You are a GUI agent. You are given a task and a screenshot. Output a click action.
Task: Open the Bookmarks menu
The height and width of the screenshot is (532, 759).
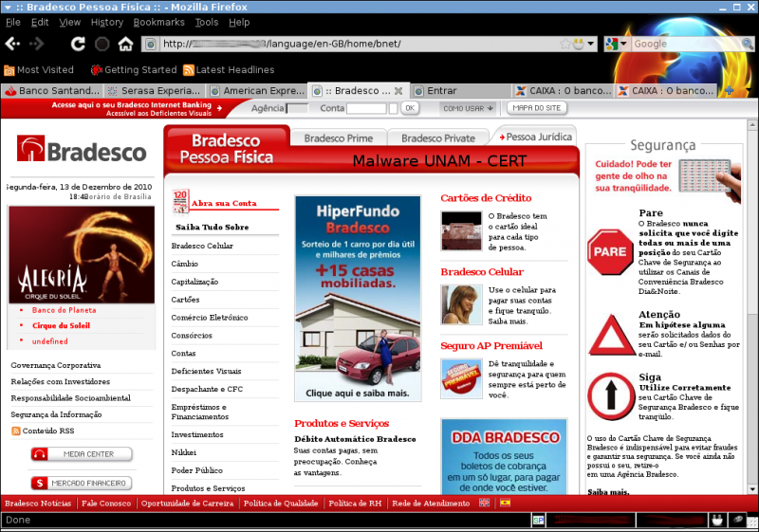[x=158, y=22]
